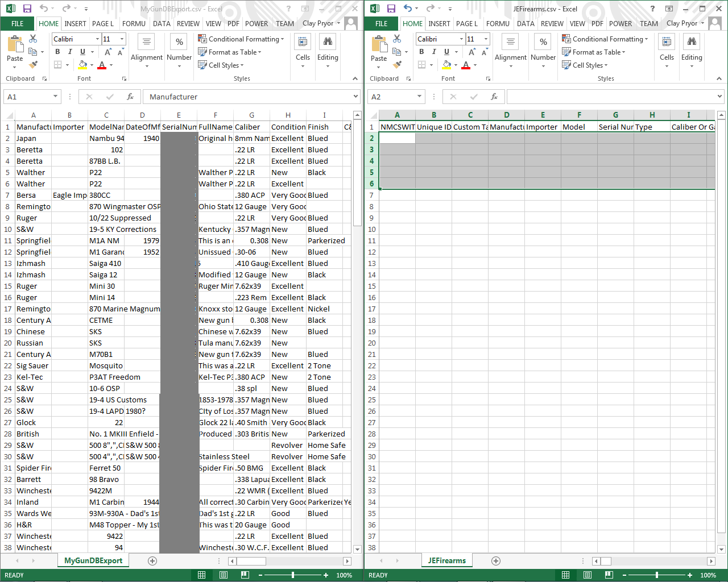This screenshot has height=582, width=728.
Task: Open Cell Styles in the right ribbon
Action: pos(585,65)
